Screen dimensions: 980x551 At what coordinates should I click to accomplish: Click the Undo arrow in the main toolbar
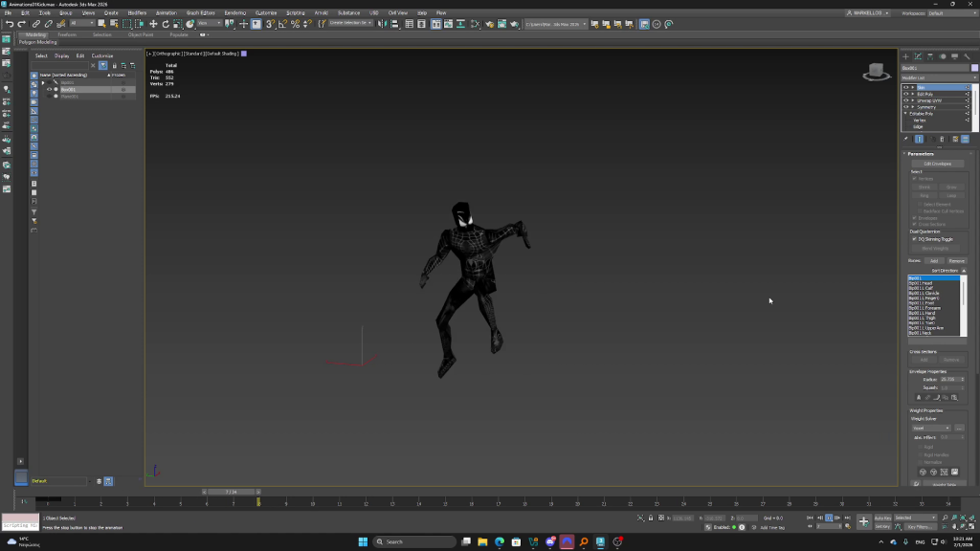pyautogui.click(x=10, y=24)
